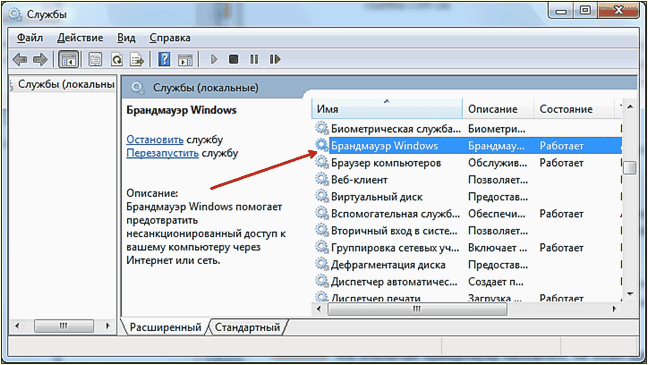Select the Группировка сетевых уч... service name
This screenshot has width=648, height=365.
pos(395,247)
